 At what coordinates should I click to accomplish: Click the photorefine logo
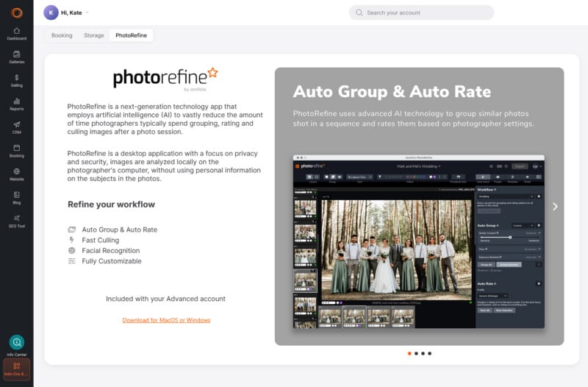pyautogui.click(x=165, y=79)
